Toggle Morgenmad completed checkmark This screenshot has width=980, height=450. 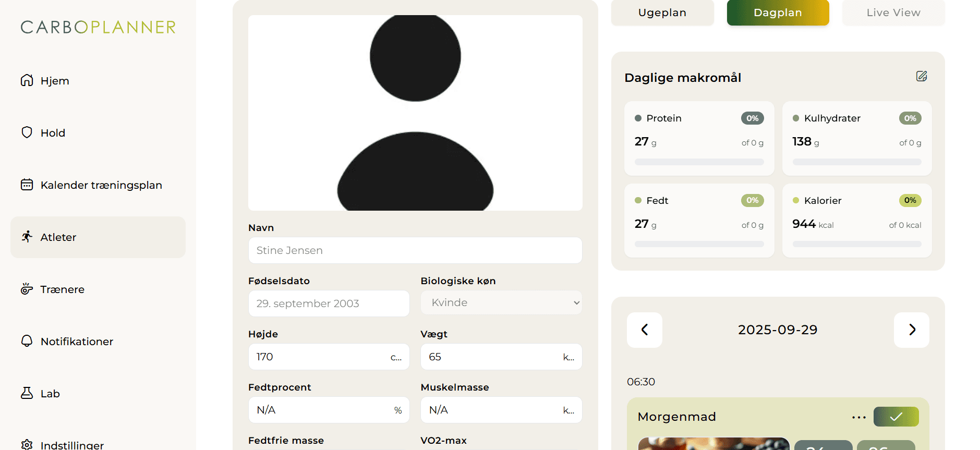click(x=896, y=417)
